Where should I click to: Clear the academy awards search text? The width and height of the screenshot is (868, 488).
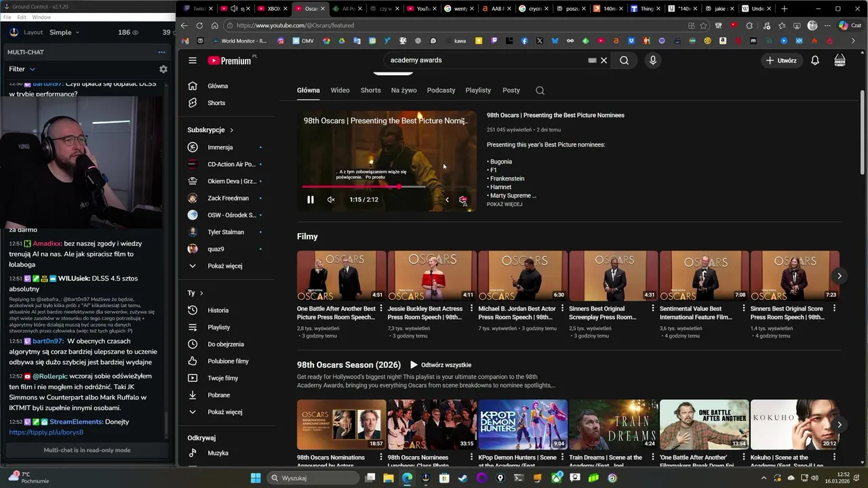[x=604, y=60]
